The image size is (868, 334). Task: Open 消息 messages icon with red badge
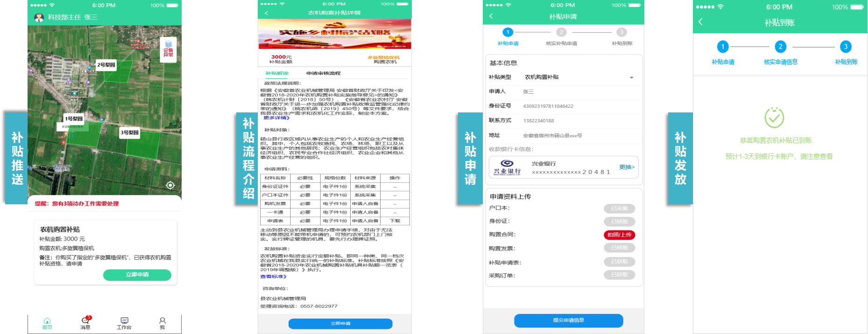tap(85, 322)
